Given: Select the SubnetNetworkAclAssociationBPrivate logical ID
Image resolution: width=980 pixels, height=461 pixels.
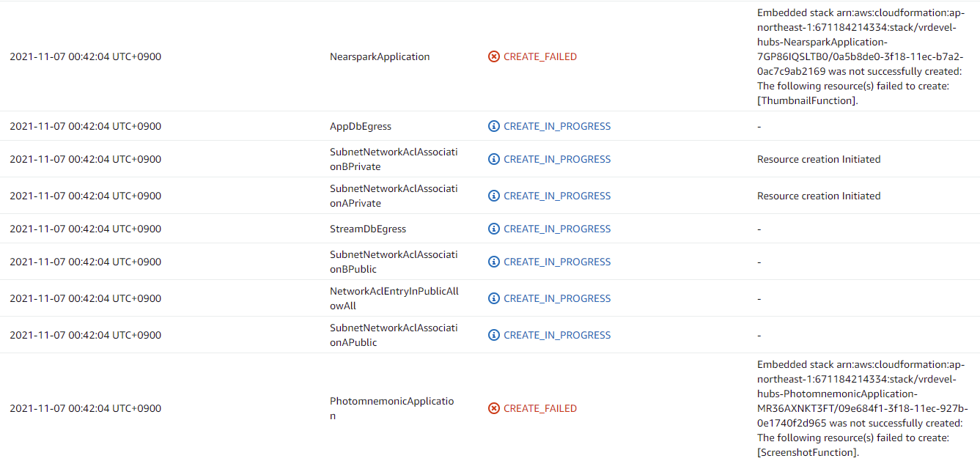Looking at the screenshot, I should (x=394, y=159).
